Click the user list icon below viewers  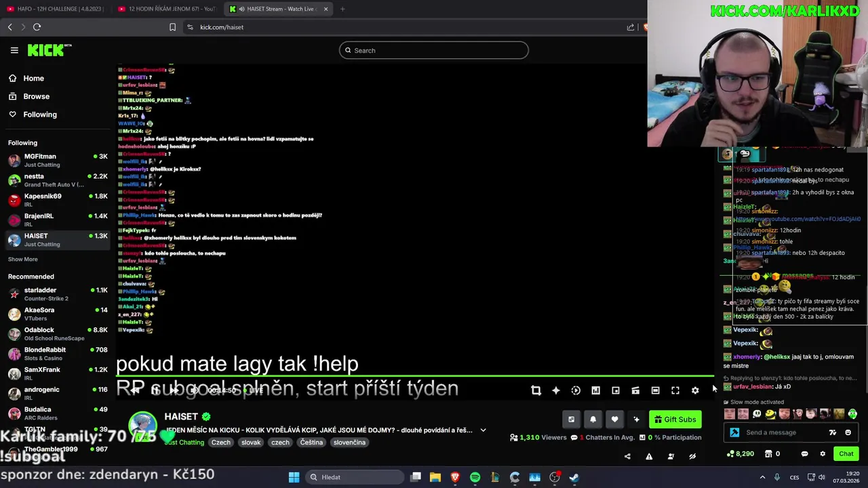(x=671, y=456)
